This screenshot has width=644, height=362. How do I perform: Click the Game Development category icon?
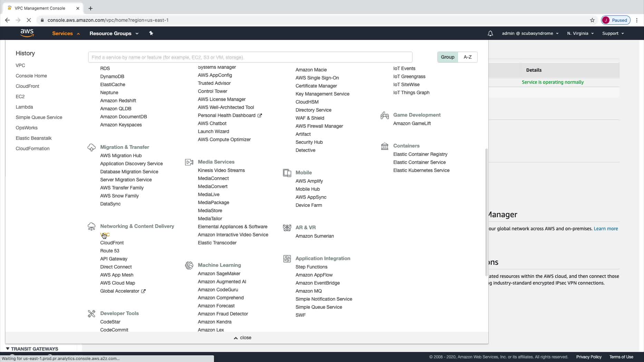[384, 115]
